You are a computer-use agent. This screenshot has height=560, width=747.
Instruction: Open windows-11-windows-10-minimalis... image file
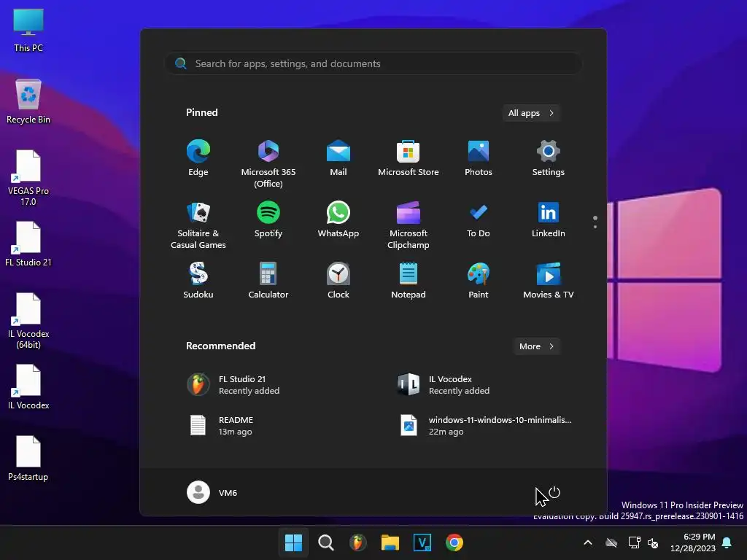point(486,426)
